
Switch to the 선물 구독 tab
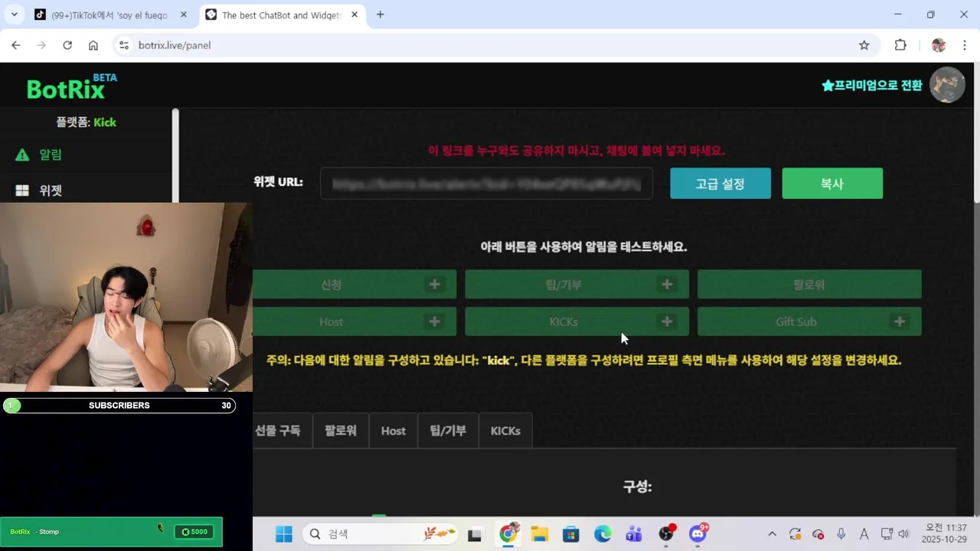click(282, 431)
